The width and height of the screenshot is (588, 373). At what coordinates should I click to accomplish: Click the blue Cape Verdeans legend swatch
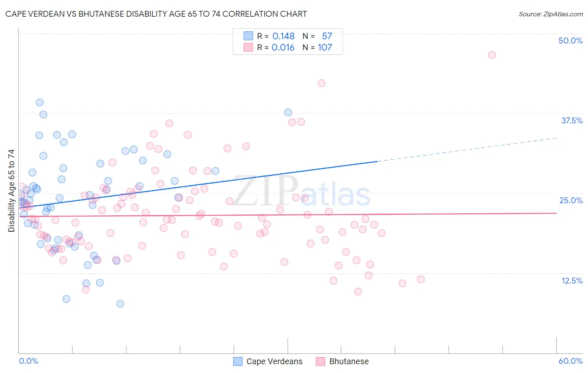[238, 361]
